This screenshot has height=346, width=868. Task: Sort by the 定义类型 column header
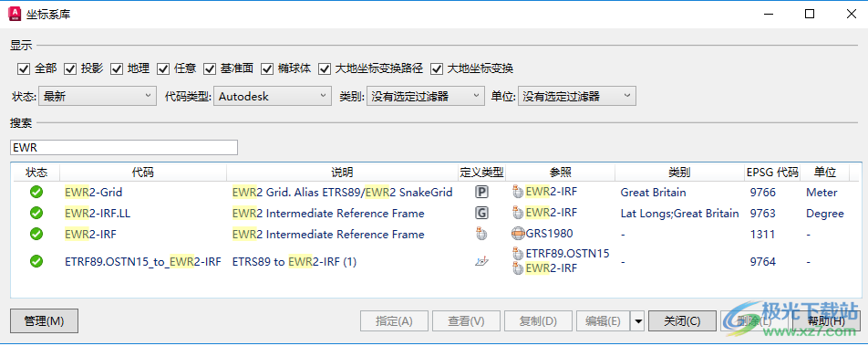[x=481, y=173]
